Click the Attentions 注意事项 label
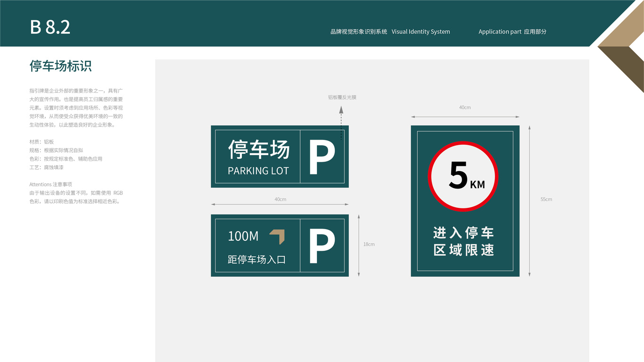The image size is (644, 362). click(x=51, y=184)
